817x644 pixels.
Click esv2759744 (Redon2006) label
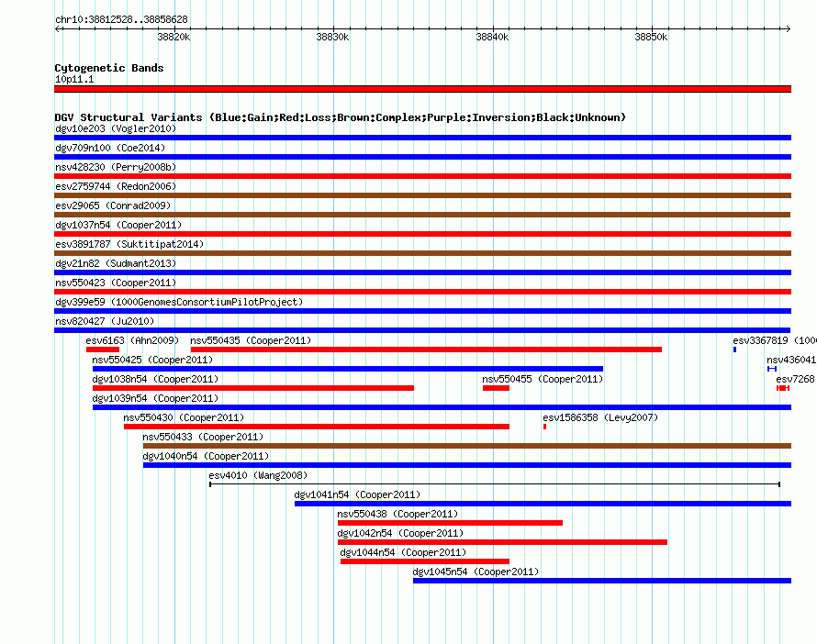pos(116,186)
